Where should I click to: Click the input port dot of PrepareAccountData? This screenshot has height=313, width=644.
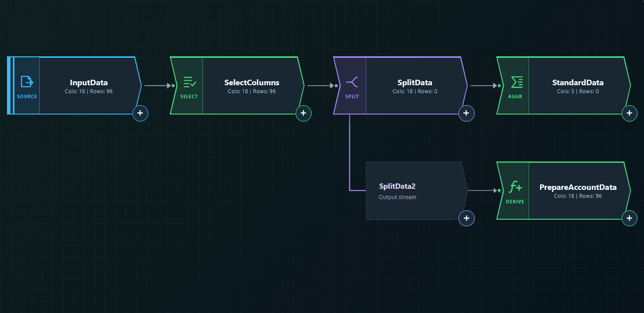point(499,190)
